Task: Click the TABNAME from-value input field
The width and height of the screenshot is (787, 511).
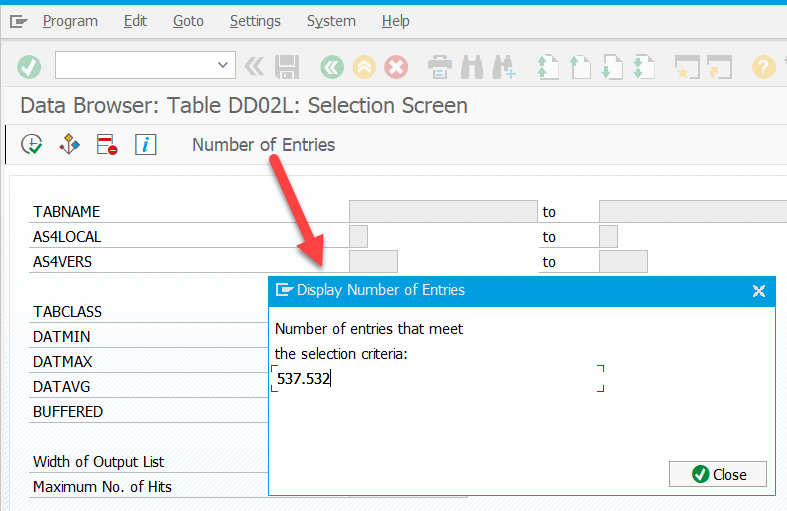Action: tap(443, 211)
